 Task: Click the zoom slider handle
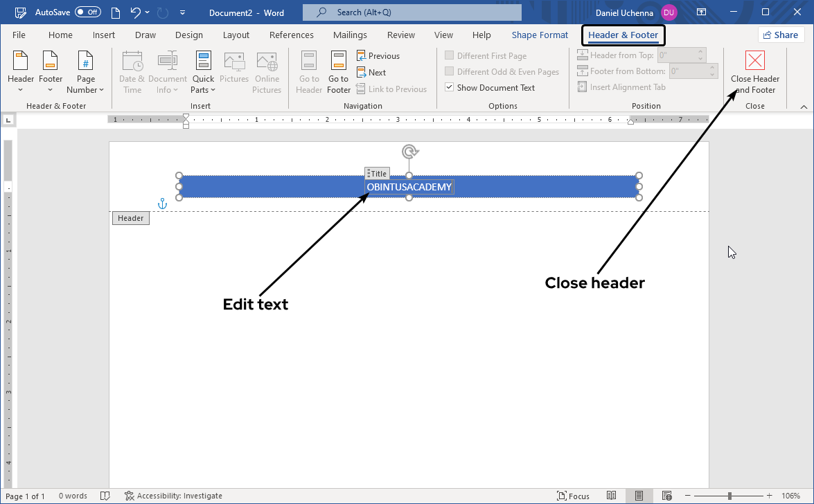point(729,496)
